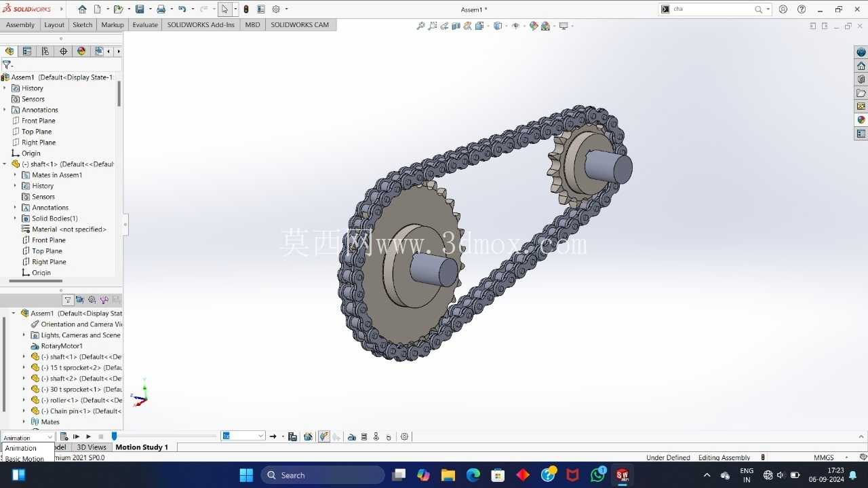The height and width of the screenshot is (488, 868).
Task: Open the Animation Wizard icon
Action: pos(309,436)
